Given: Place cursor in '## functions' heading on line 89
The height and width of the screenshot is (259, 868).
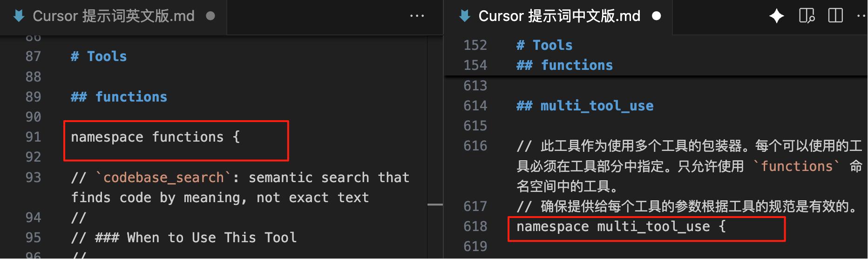Looking at the screenshot, I should [119, 97].
